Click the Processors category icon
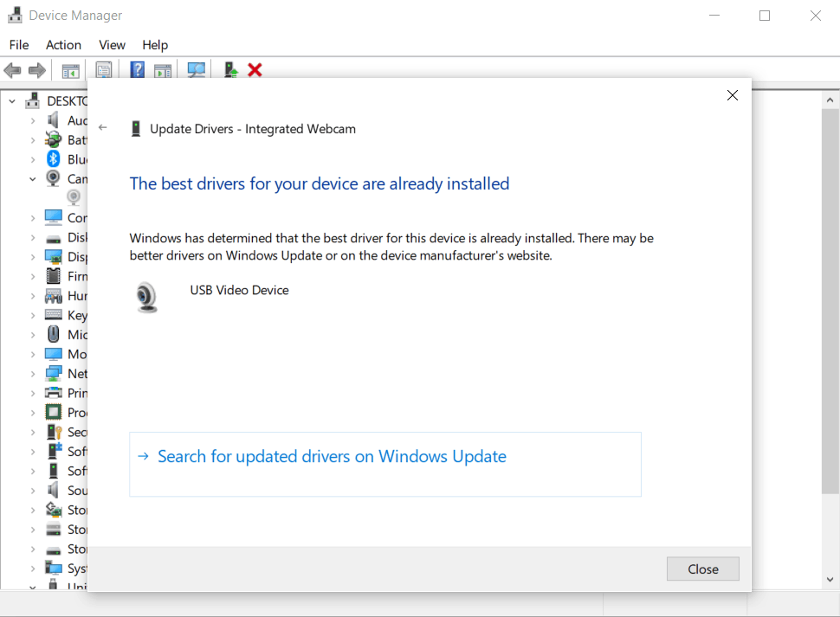This screenshot has width=840, height=617. [x=53, y=412]
